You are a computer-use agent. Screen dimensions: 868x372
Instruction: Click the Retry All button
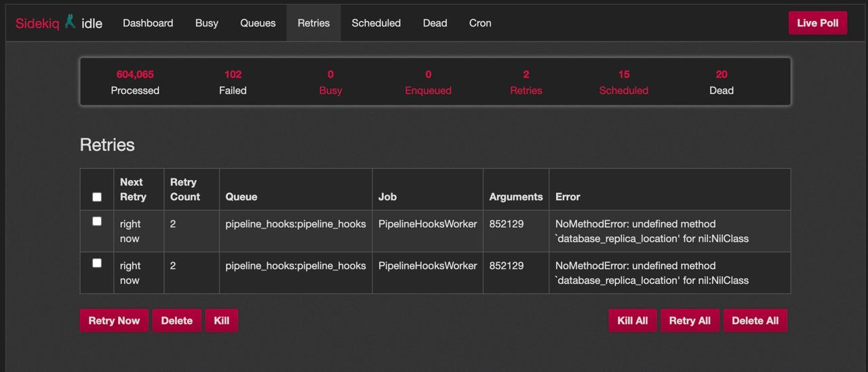(x=690, y=321)
